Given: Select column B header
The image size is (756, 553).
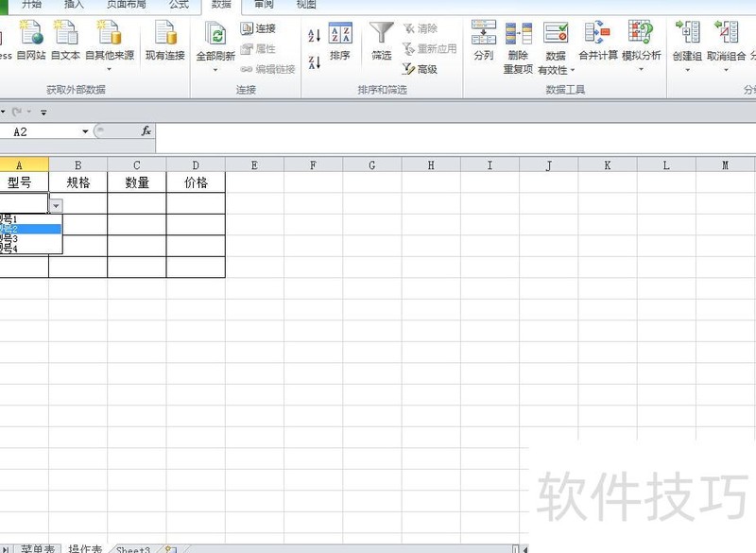Looking at the screenshot, I should (x=78, y=164).
